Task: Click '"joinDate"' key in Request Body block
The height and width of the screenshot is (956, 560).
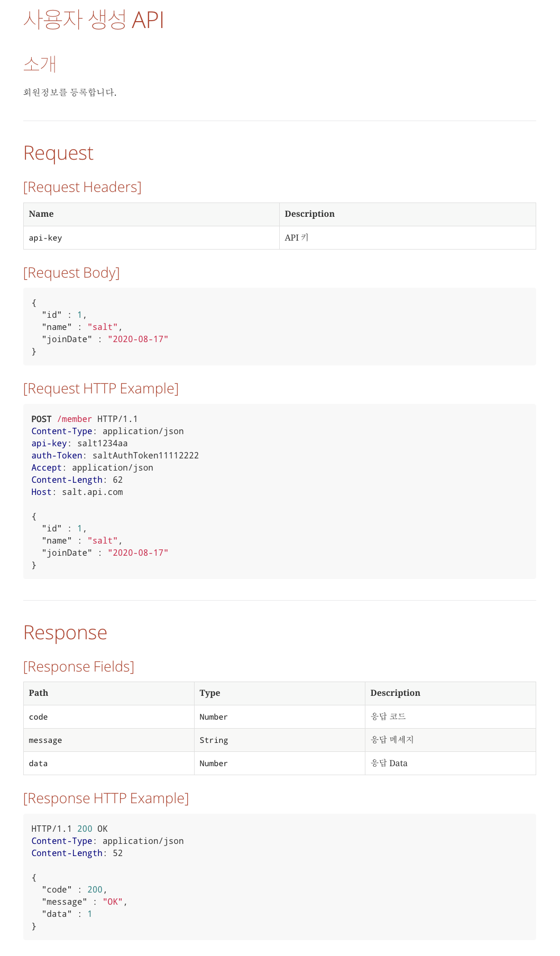Action: click(67, 339)
